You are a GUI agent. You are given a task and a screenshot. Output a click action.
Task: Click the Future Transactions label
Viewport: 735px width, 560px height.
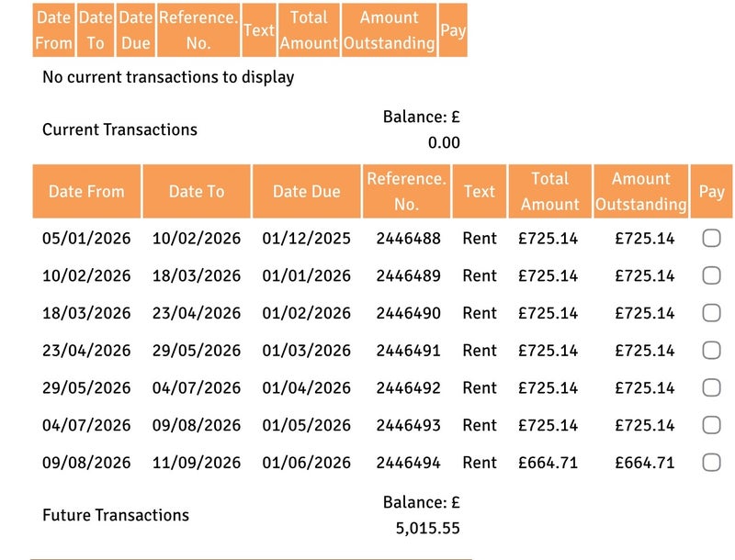click(x=116, y=515)
